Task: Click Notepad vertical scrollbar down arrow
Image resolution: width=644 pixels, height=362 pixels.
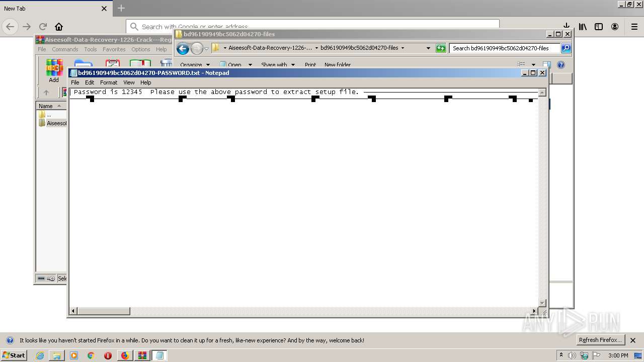Action: coord(542,303)
